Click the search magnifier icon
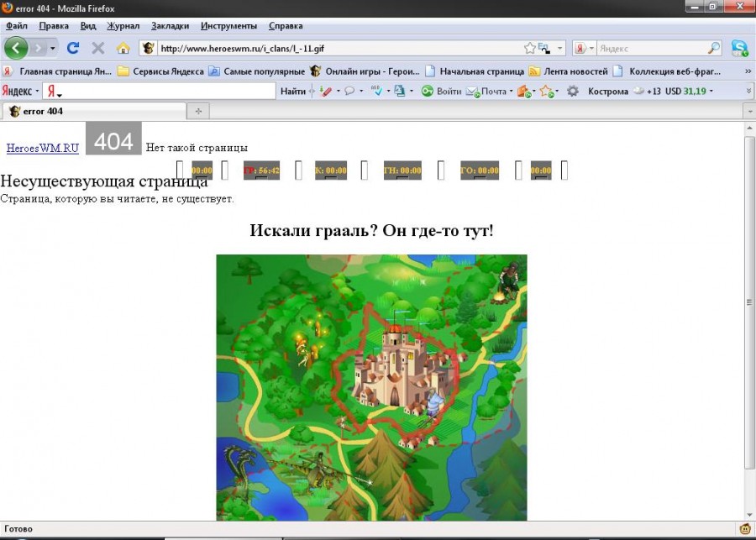 click(714, 48)
